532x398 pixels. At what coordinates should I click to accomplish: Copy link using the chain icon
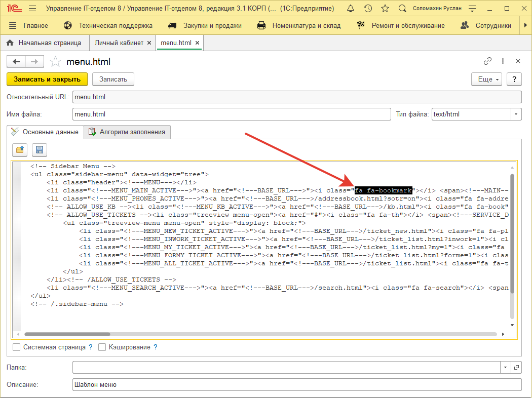[x=487, y=61]
